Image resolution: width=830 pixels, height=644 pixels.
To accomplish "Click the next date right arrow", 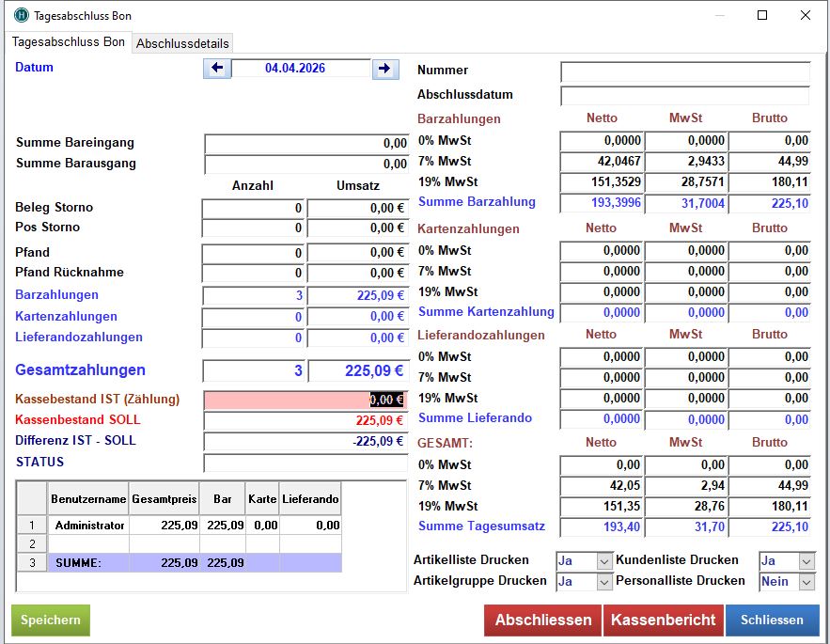I will point(384,69).
